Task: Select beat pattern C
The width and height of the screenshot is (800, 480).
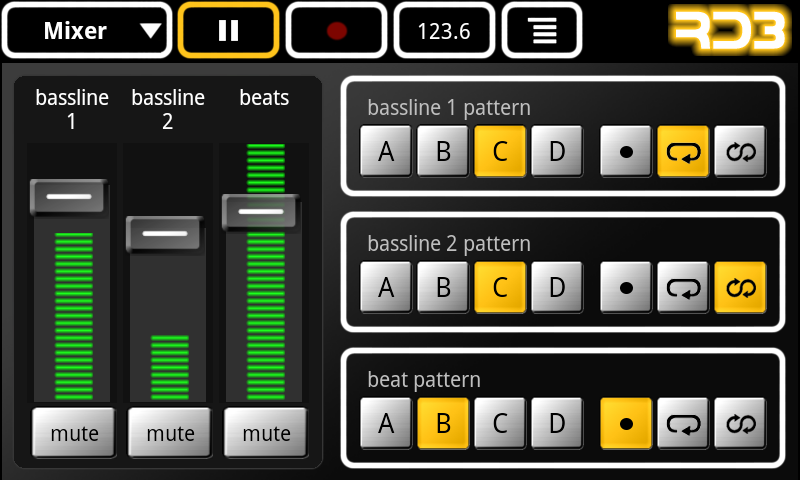Action: click(500, 423)
